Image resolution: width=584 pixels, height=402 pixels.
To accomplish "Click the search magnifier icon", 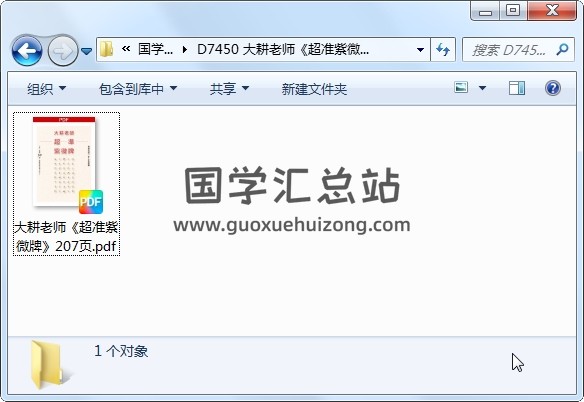I will [562, 49].
